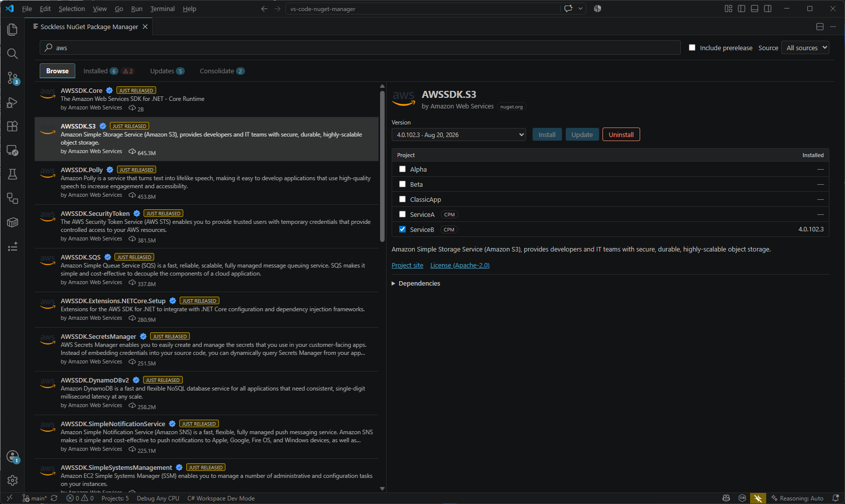The image size is (845, 504).
Task: Uncheck the ServiceB project checkbox
Action: (x=402, y=229)
